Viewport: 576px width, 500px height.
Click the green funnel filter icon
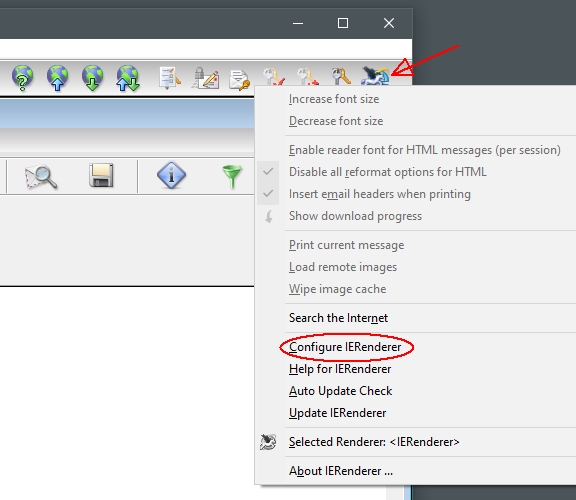232,176
